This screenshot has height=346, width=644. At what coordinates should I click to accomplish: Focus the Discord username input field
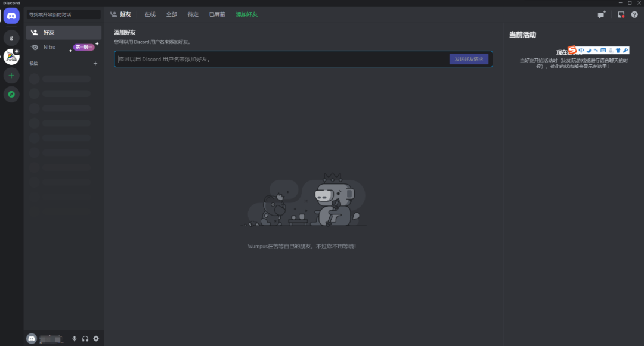coord(281,59)
